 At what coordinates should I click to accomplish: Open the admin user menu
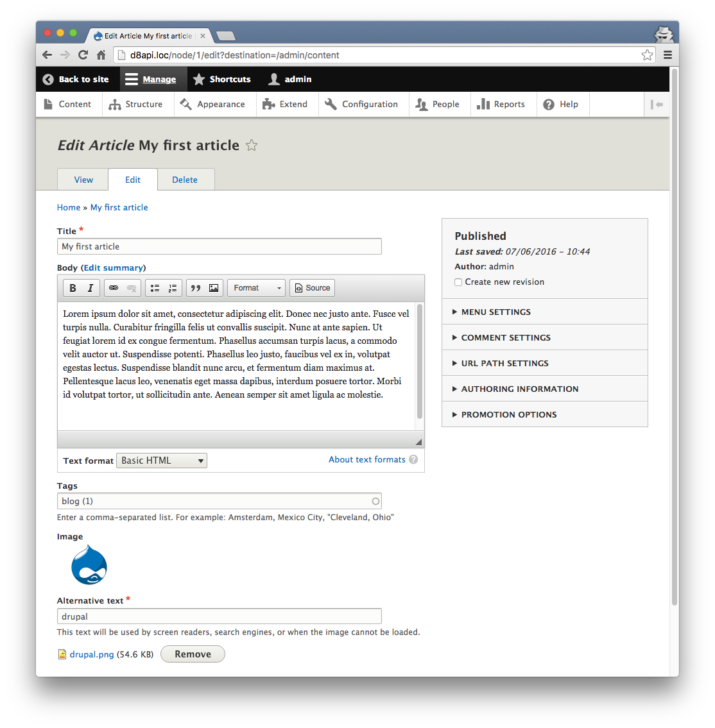click(290, 80)
